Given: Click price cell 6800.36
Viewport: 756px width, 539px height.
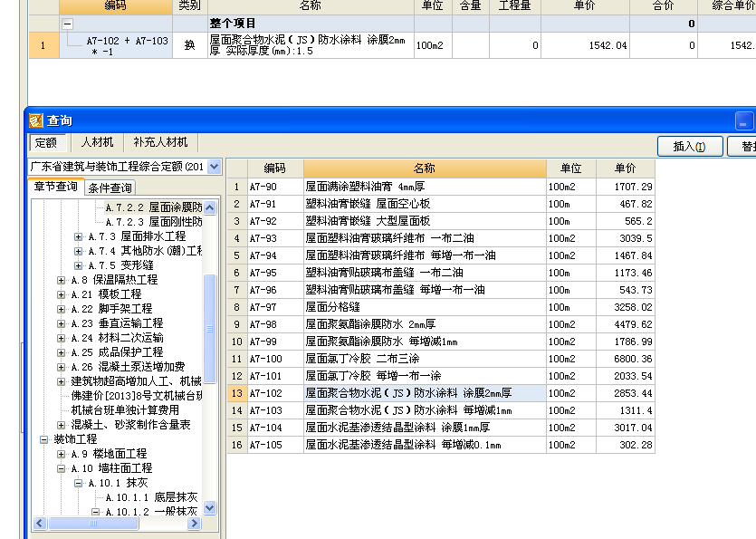Looking at the screenshot, I should [626, 359].
